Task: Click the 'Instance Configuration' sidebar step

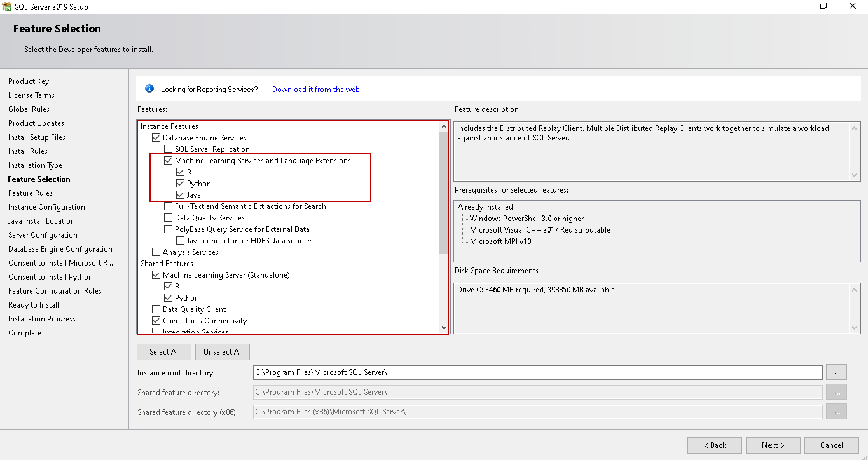Action: tap(46, 207)
